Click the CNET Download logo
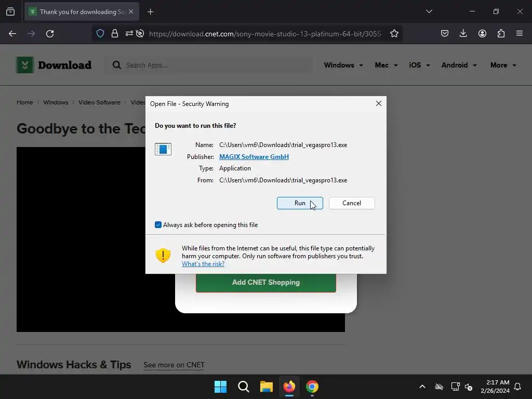Image resolution: width=532 pixels, height=399 pixels. point(54,65)
